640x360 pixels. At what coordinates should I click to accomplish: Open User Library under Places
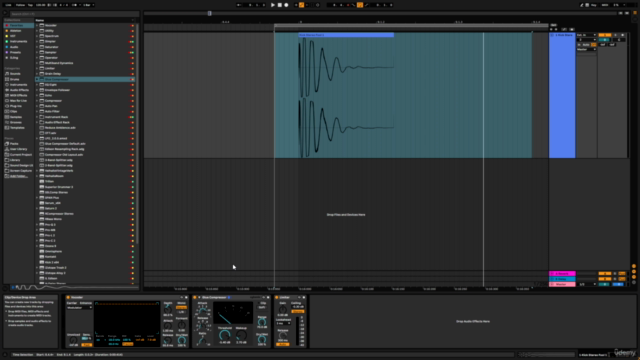(x=18, y=149)
